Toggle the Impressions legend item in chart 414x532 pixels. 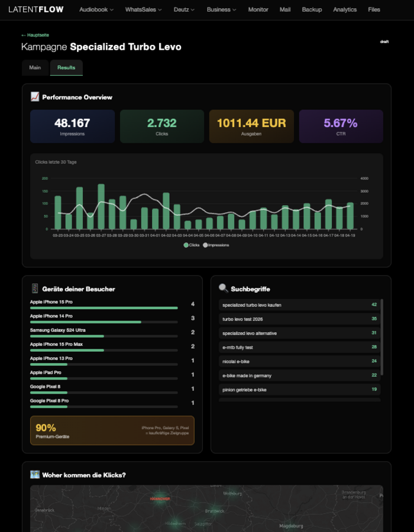coord(216,245)
